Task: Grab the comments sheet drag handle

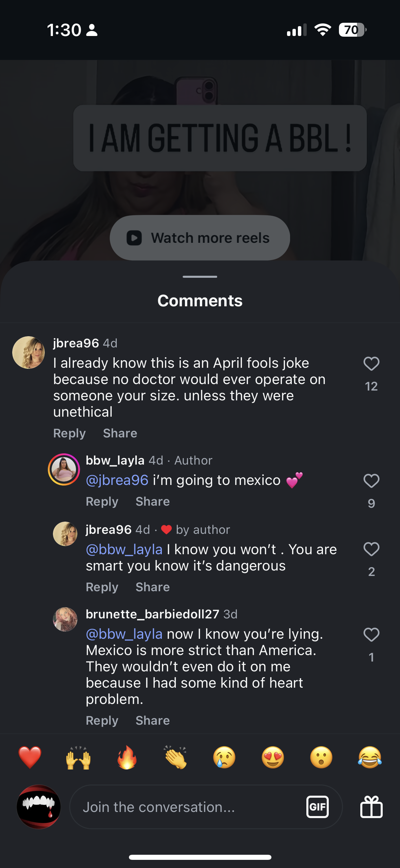Action: point(200,277)
